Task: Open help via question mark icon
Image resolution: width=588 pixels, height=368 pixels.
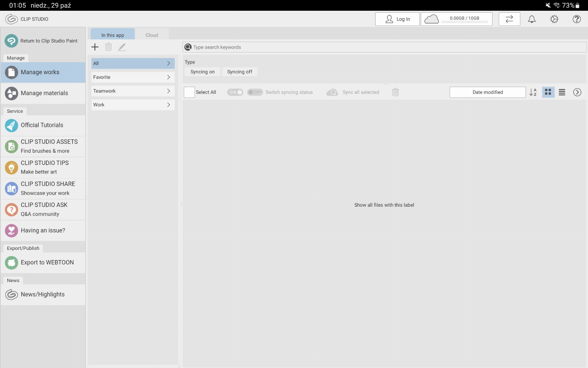Action: click(x=576, y=19)
